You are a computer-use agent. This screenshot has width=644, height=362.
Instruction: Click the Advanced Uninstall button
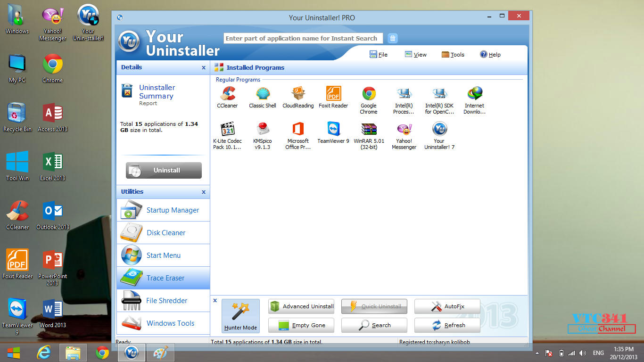301,306
